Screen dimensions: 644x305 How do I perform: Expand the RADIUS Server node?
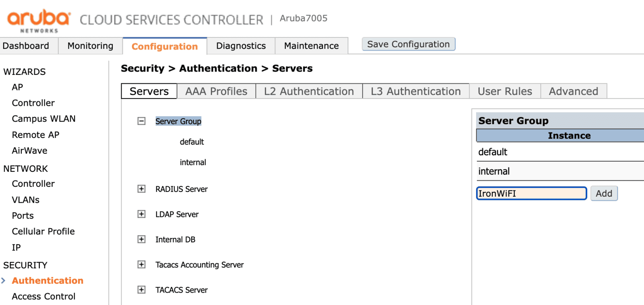(141, 189)
